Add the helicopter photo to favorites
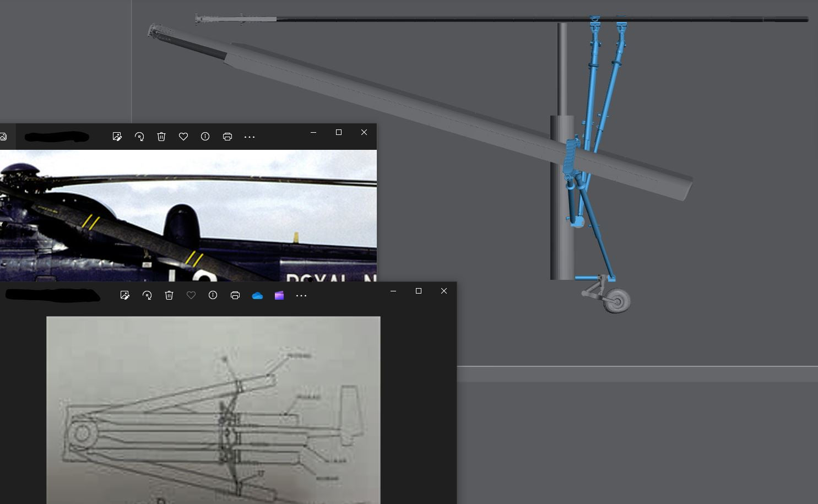 click(x=183, y=137)
